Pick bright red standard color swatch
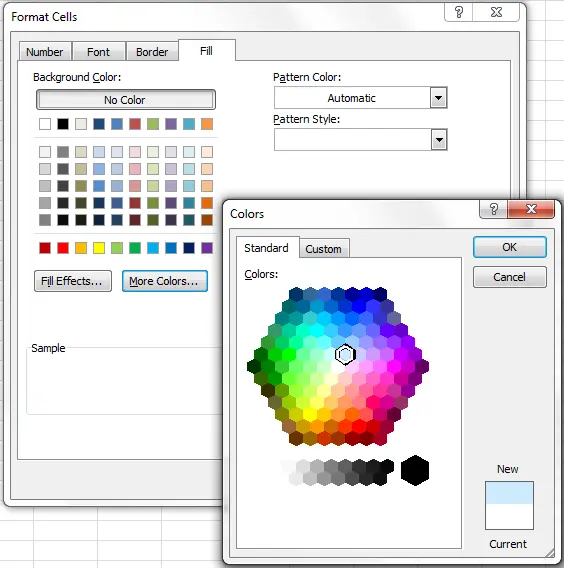The image size is (564, 568). [63, 248]
